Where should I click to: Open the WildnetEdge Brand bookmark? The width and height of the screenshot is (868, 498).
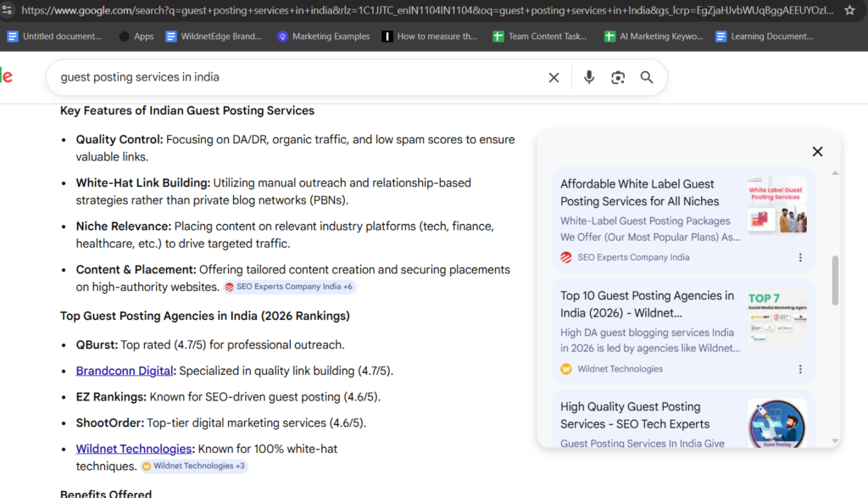tap(214, 36)
